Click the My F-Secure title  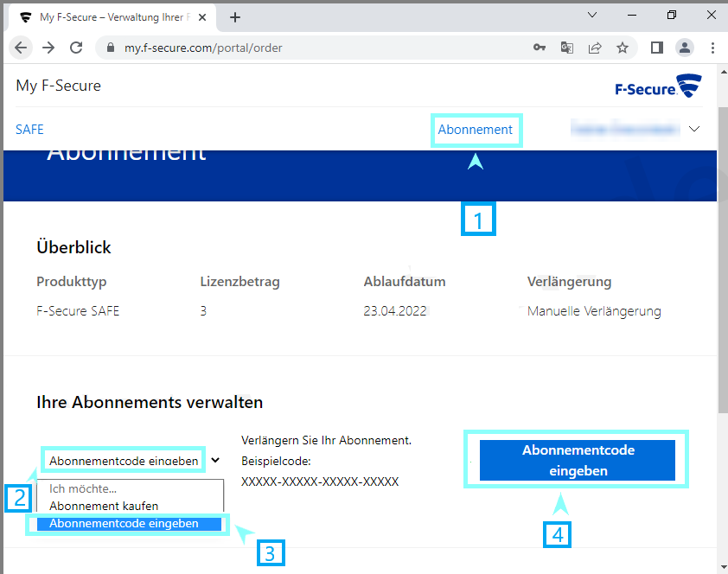(x=59, y=86)
